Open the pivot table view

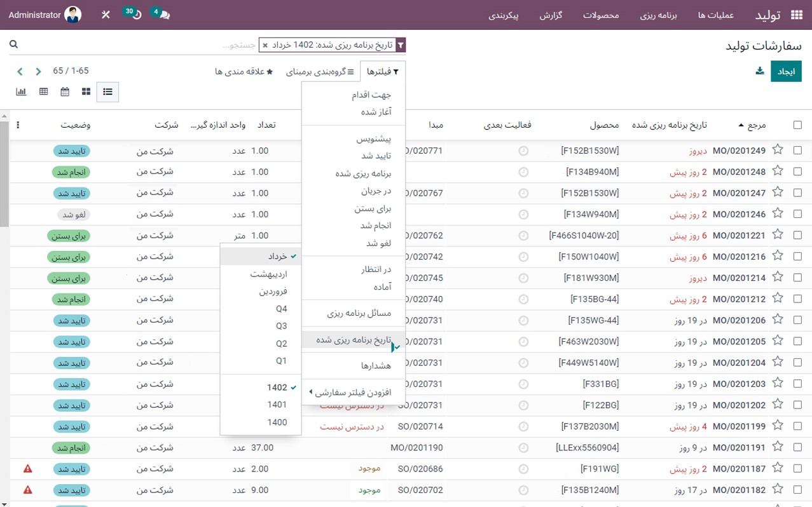pyautogui.click(x=43, y=91)
